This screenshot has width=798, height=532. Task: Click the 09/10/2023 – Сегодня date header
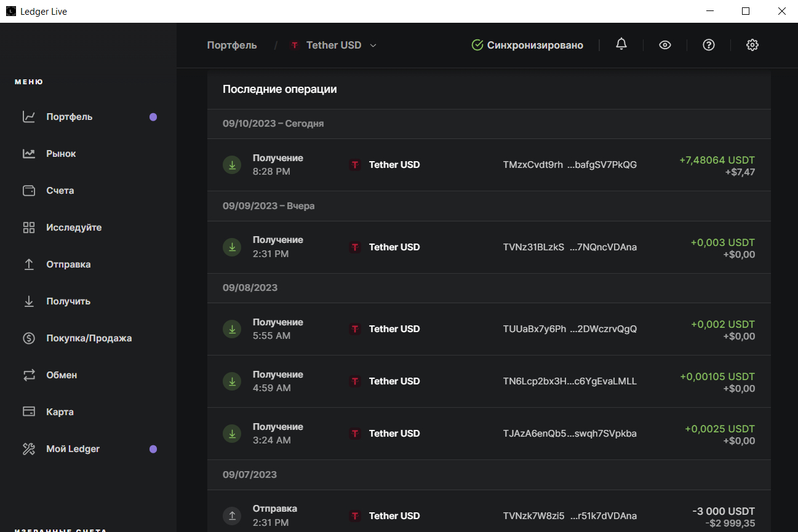point(273,124)
